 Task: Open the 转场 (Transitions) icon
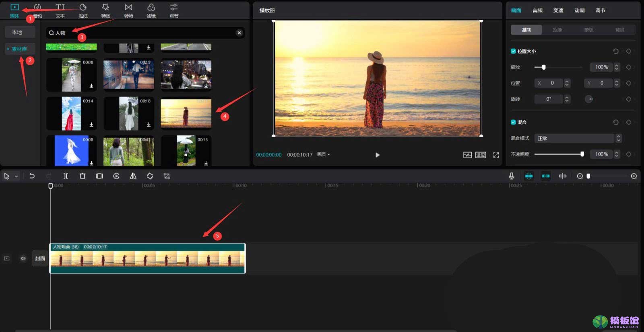128,7
